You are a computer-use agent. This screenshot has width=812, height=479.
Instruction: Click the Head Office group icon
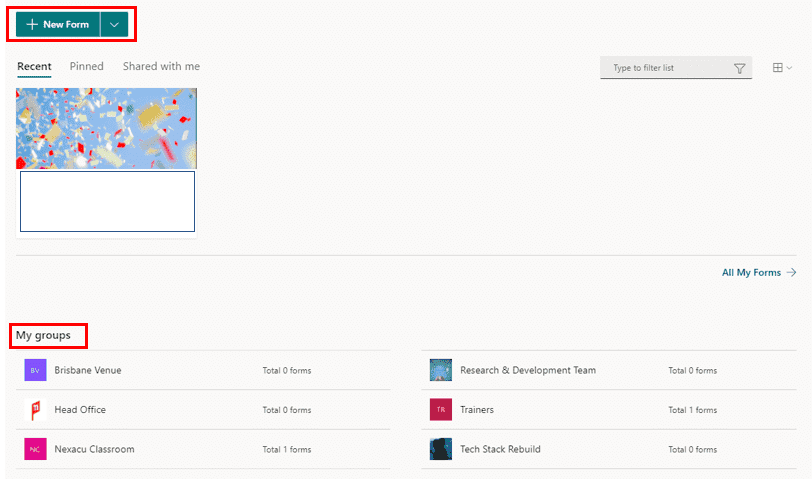(35, 410)
